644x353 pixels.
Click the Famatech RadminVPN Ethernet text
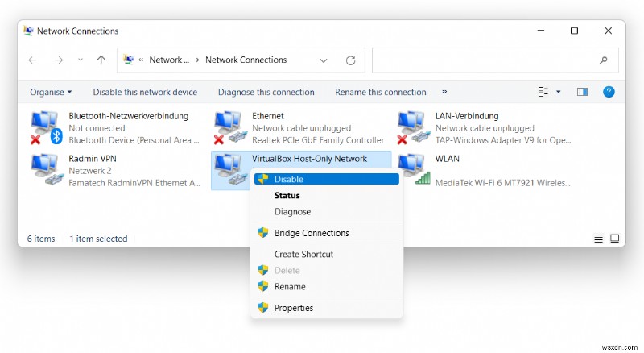click(134, 183)
